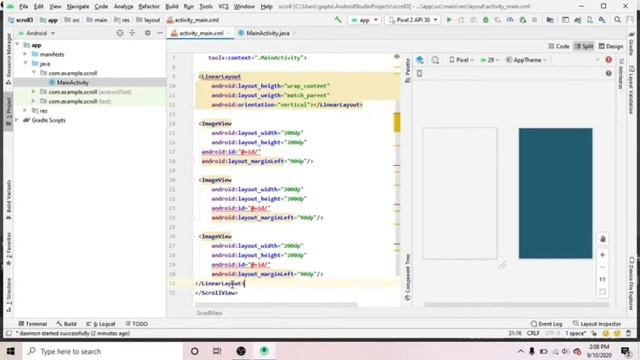
Task: Click the Windows Start button
Action: click(x=11, y=351)
